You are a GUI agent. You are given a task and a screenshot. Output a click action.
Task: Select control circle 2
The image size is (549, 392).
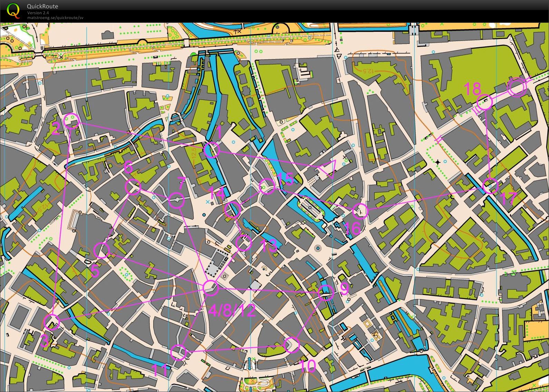point(72,121)
